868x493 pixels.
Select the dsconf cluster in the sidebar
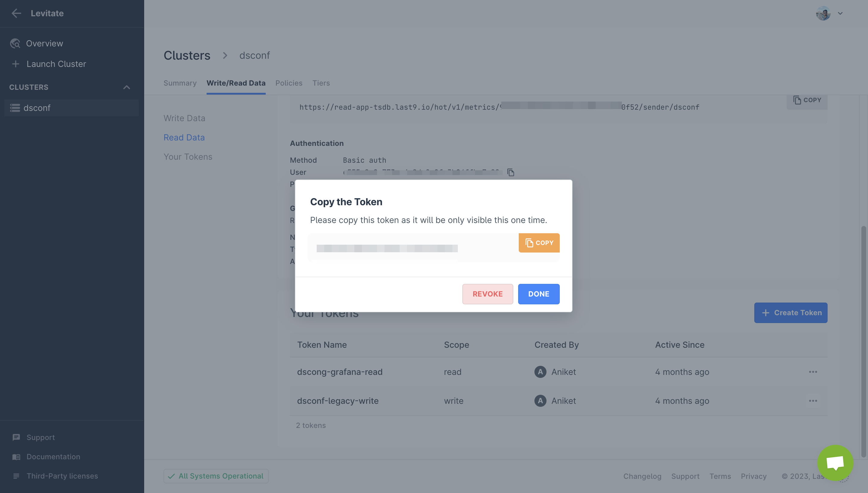coord(37,108)
